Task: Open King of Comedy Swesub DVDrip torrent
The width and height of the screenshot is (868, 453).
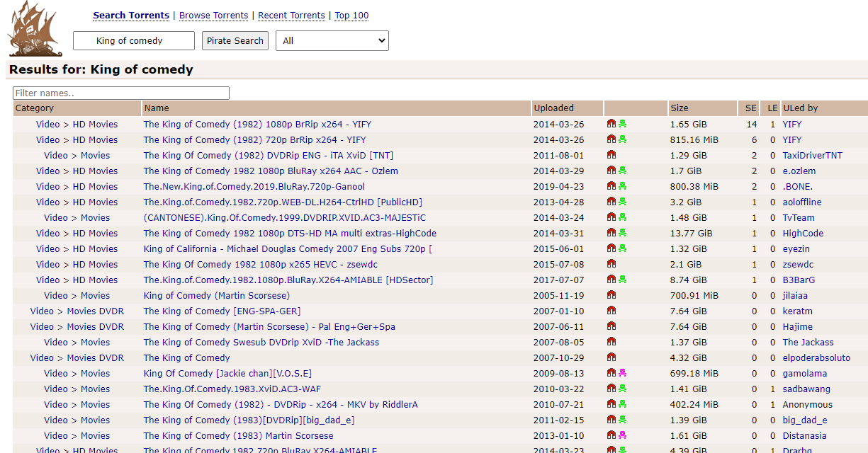Action: [x=261, y=342]
